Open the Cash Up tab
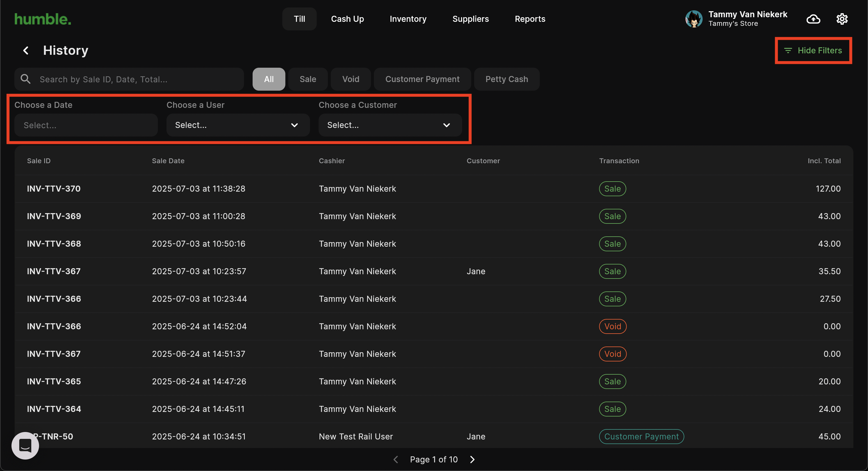Image resolution: width=868 pixels, height=471 pixels. click(347, 19)
